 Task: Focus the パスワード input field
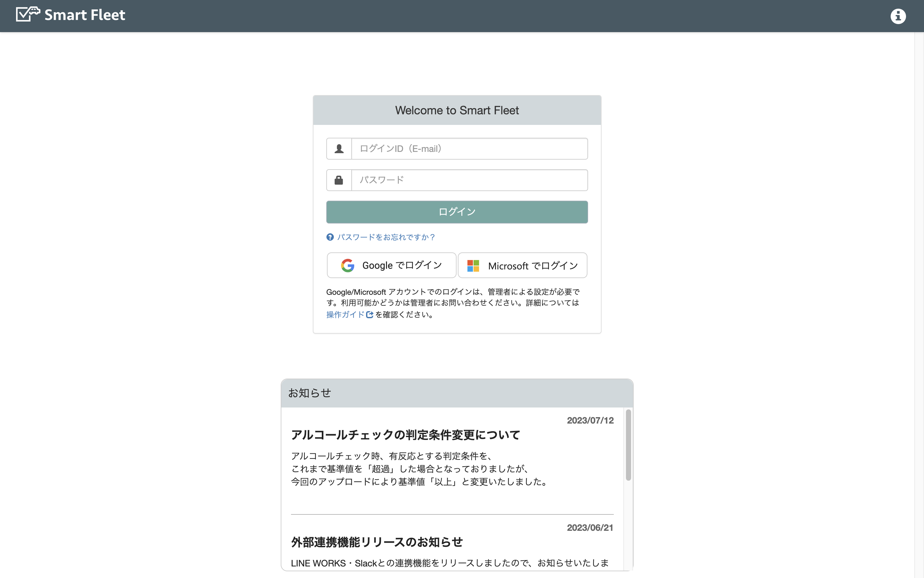coord(469,180)
